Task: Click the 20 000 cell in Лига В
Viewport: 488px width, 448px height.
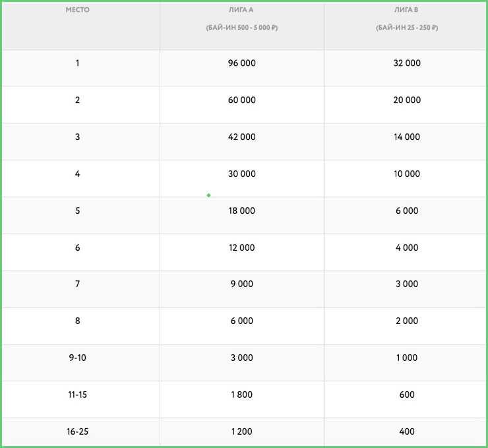Action: (407, 100)
